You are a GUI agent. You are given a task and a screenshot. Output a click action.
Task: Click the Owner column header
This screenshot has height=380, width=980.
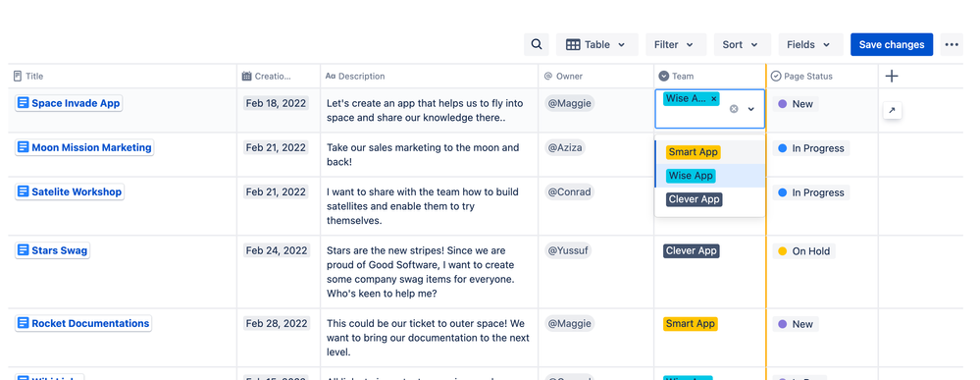596,77
